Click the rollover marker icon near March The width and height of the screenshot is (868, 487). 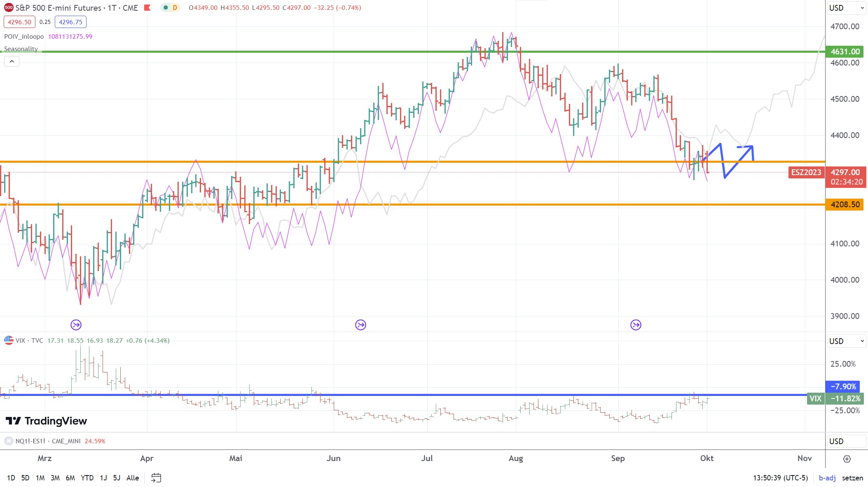click(x=76, y=325)
